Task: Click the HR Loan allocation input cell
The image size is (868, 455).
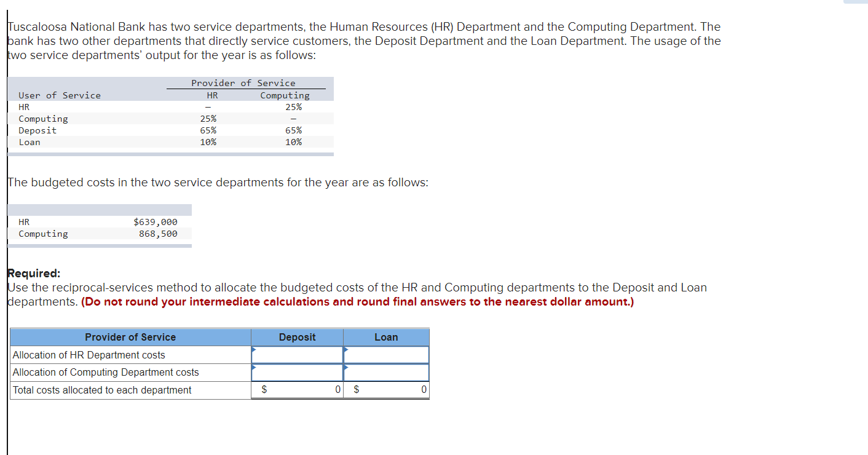Action: pos(386,355)
